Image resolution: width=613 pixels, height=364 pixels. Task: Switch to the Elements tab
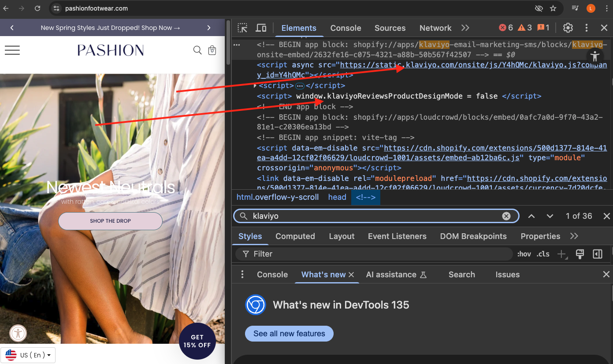click(299, 28)
